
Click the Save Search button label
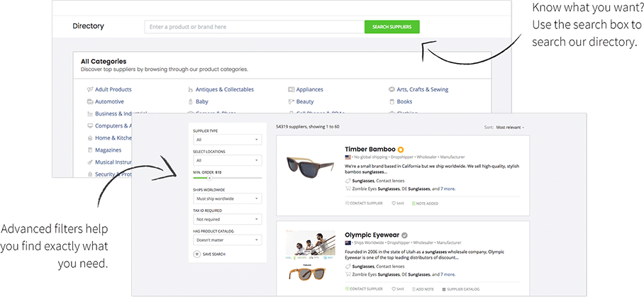214,254
